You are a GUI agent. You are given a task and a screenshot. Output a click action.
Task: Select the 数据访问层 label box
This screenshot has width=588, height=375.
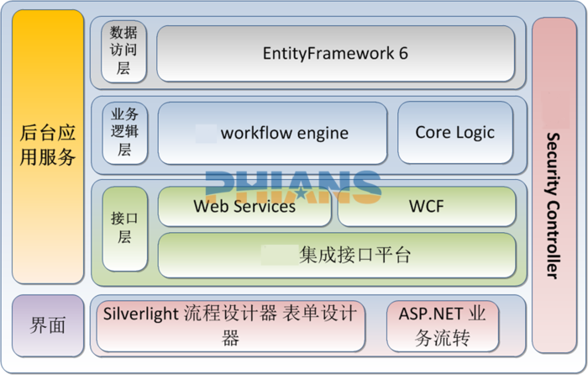(x=123, y=51)
